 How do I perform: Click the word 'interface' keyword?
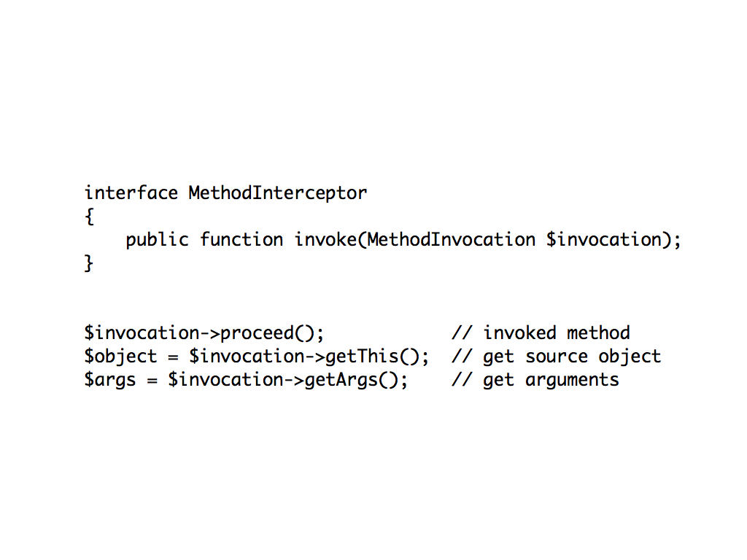[x=131, y=192]
